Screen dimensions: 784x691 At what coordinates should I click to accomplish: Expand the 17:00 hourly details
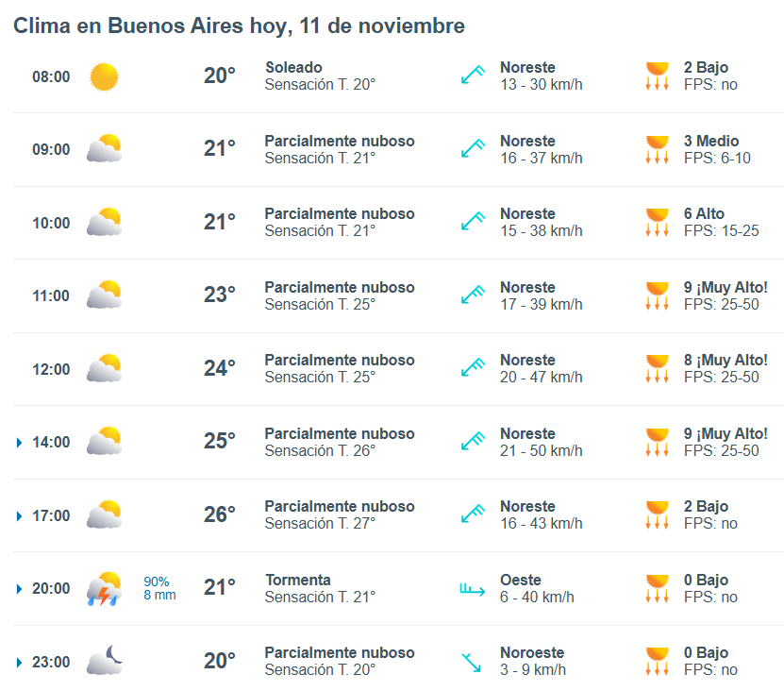click(20, 515)
